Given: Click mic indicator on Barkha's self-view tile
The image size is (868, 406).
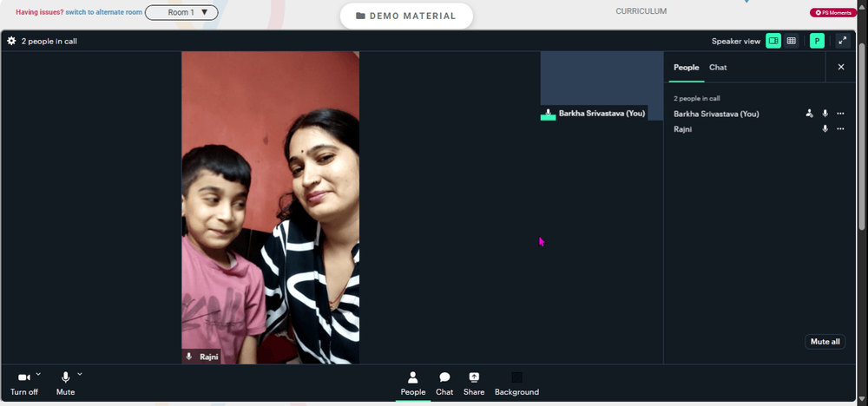Looking at the screenshot, I should pyautogui.click(x=548, y=114).
